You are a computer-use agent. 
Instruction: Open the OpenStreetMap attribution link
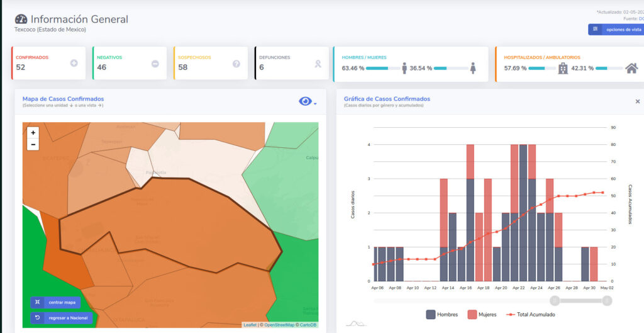tap(279, 325)
